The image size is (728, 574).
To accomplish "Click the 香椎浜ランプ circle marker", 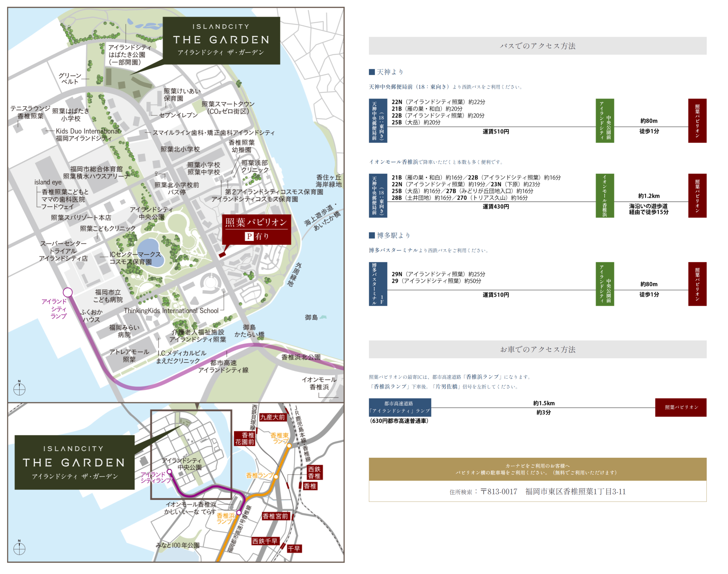I will click(239, 512).
